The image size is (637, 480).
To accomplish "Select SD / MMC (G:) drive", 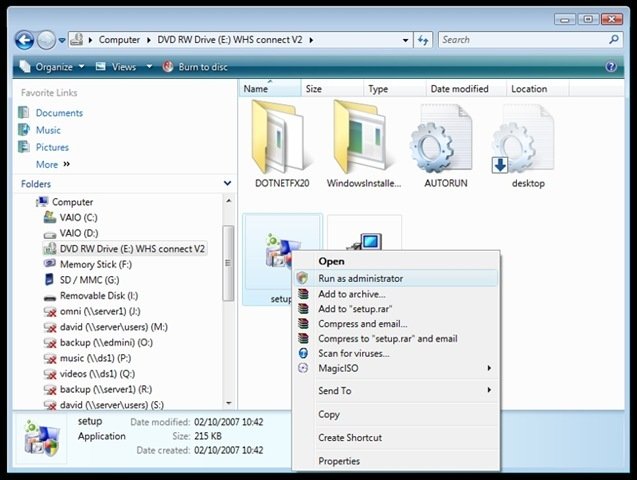I will [x=82, y=280].
